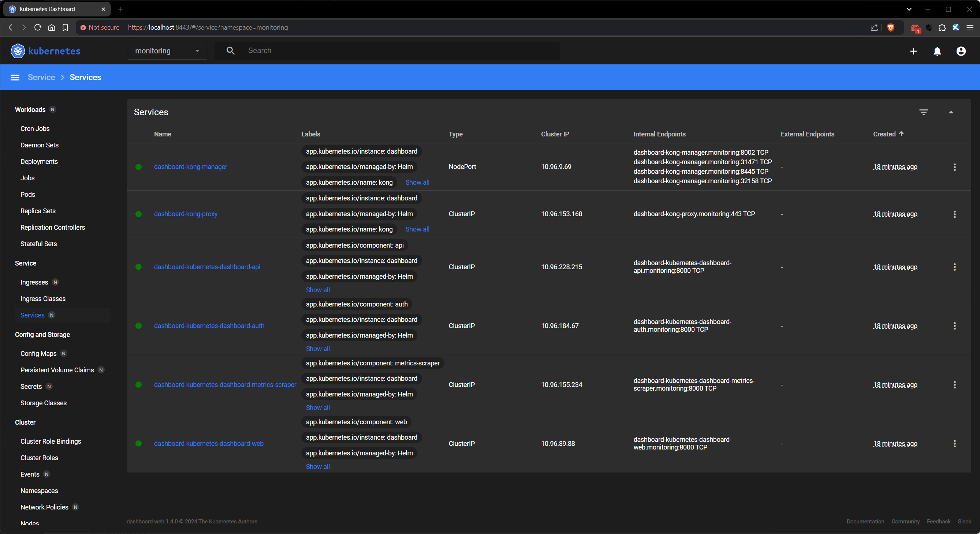Go to Namespaces
980x534 pixels.
click(x=39, y=491)
